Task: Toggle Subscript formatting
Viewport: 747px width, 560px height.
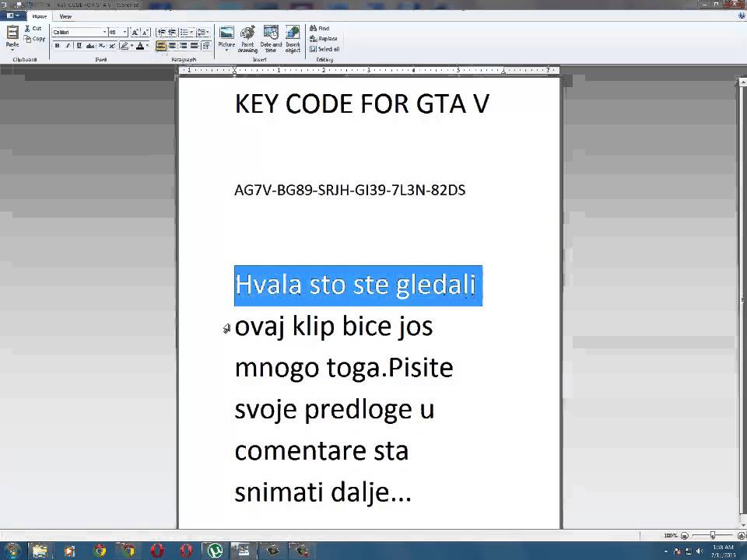Action: [x=101, y=46]
